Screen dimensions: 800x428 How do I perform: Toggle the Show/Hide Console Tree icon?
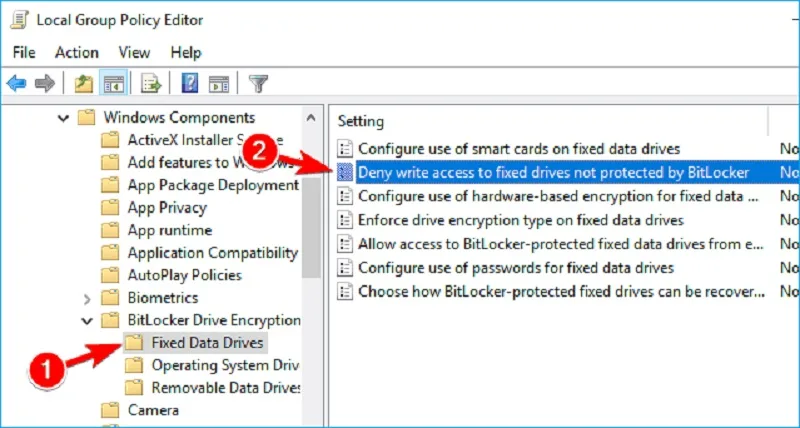pos(113,83)
